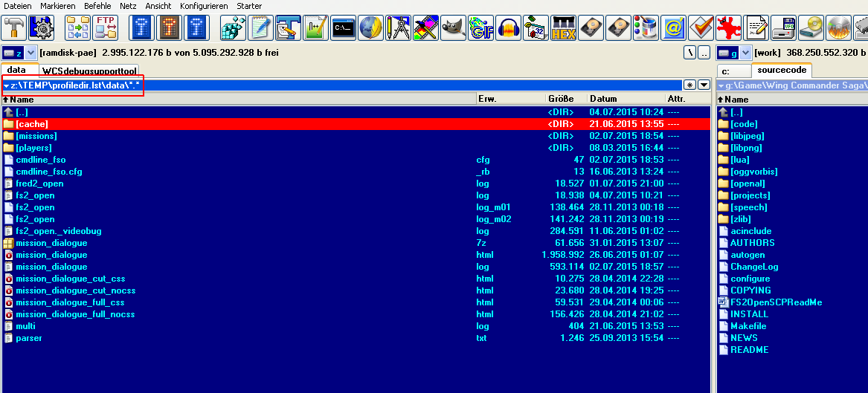Image resolution: width=868 pixels, height=393 pixels.
Task: Click the command prompt icon
Action: tap(343, 28)
